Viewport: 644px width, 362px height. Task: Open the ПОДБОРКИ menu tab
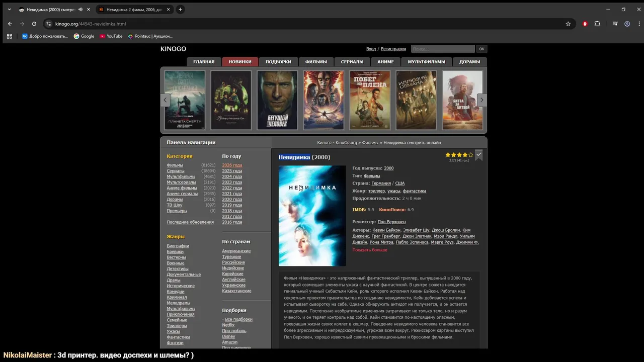tap(278, 62)
